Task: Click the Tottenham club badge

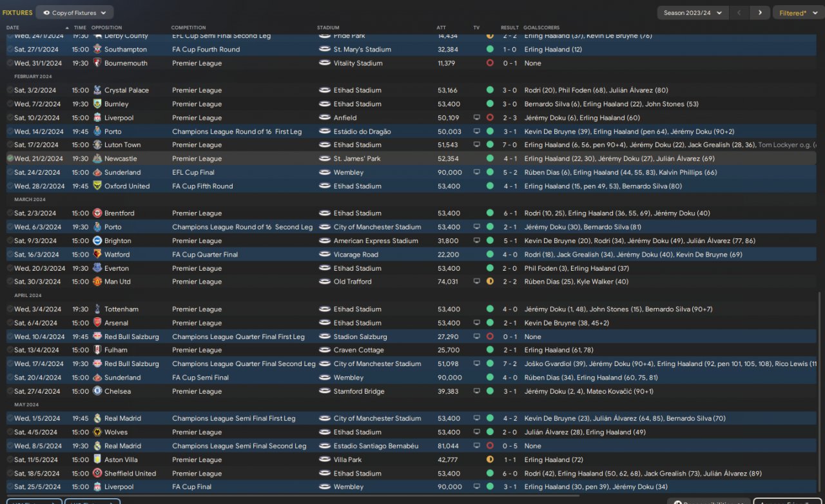Action: pyautogui.click(x=97, y=309)
